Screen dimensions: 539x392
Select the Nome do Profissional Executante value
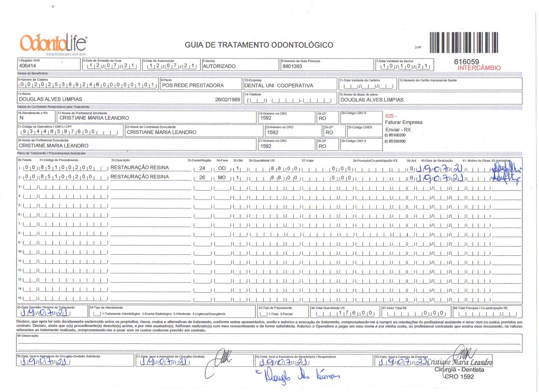point(53,146)
